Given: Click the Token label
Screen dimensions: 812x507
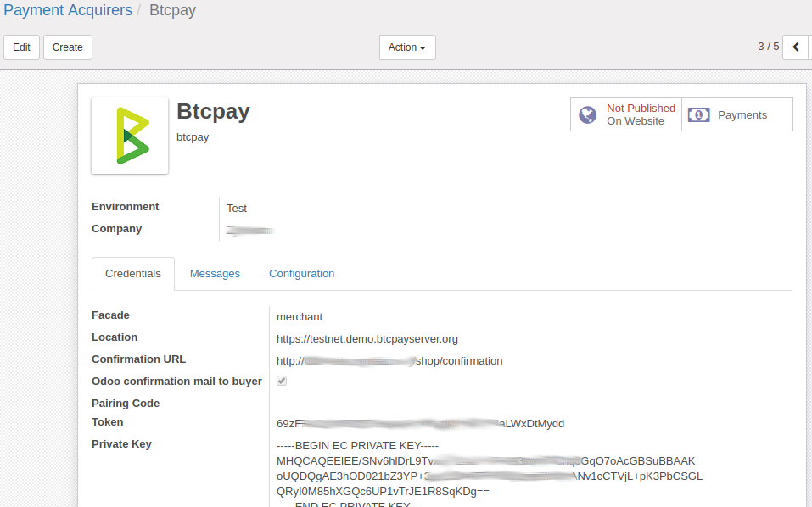Looking at the screenshot, I should point(107,422).
